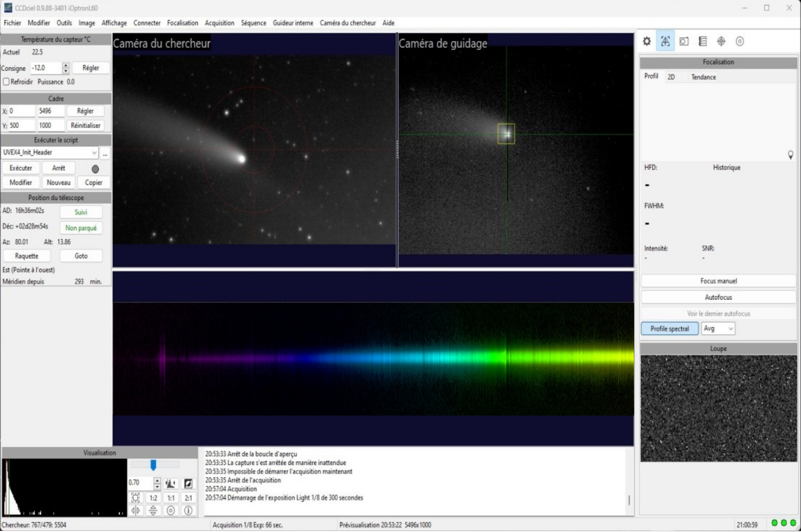Click the Consigne temperature input field
The height and width of the screenshot is (532, 801).
coord(46,68)
